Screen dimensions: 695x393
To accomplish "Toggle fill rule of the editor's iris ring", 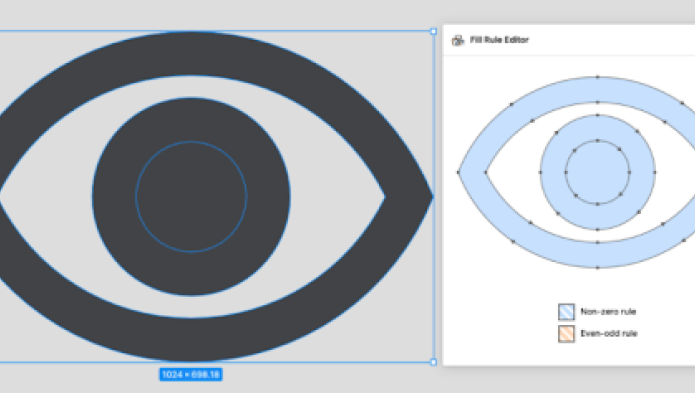I will click(x=597, y=128).
